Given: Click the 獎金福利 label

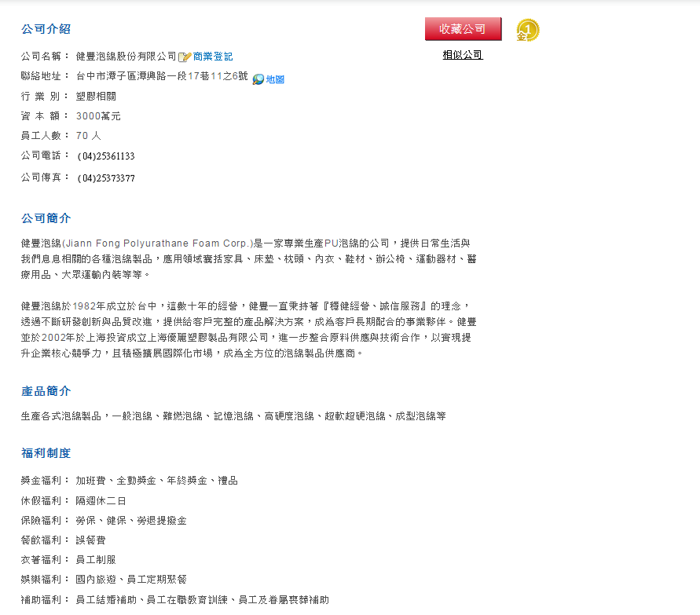Looking at the screenshot, I should [45, 481].
